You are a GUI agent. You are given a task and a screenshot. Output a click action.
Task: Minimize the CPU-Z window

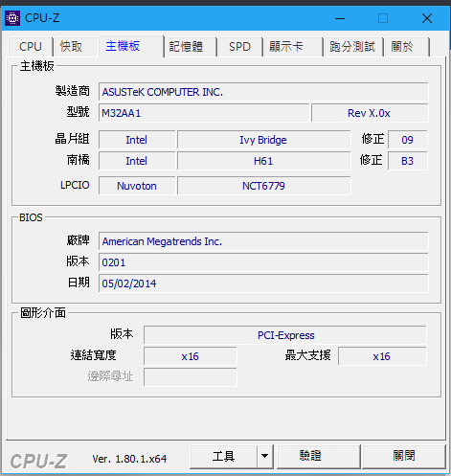pos(340,18)
